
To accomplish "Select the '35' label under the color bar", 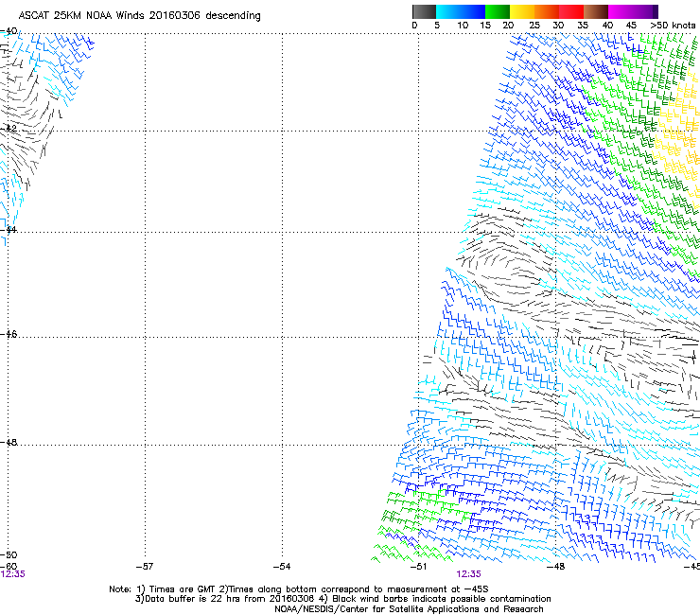I will [x=583, y=26].
